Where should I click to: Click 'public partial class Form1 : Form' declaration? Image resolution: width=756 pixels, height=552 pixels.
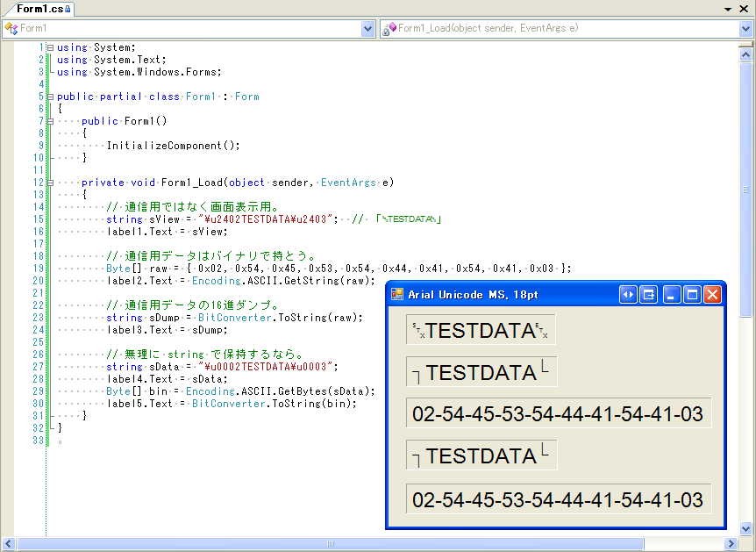pos(158,97)
